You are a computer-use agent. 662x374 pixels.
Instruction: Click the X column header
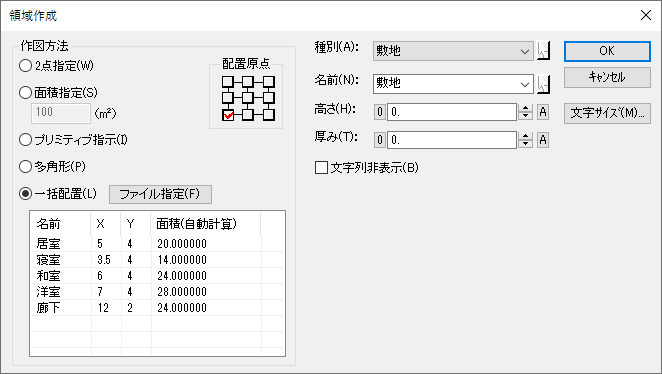tap(106, 224)
